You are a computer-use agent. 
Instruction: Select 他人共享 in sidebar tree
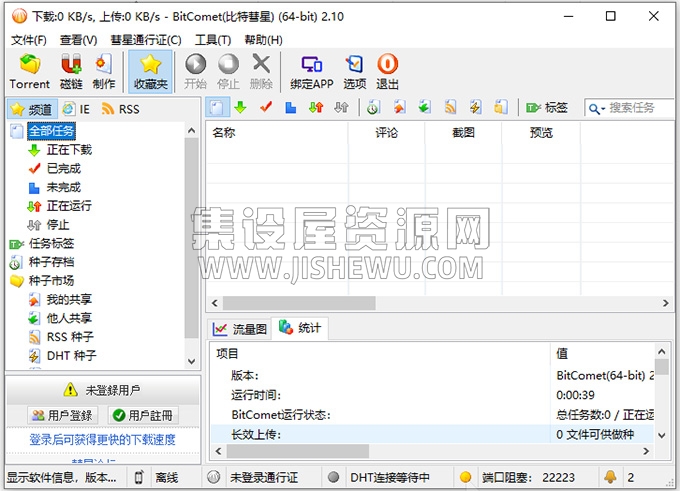coord(69,318)
